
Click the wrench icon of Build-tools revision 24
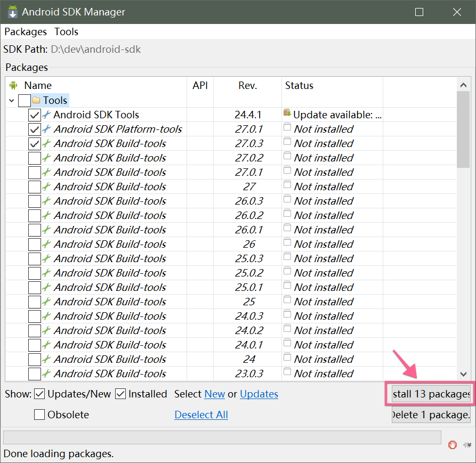point(46,359)
